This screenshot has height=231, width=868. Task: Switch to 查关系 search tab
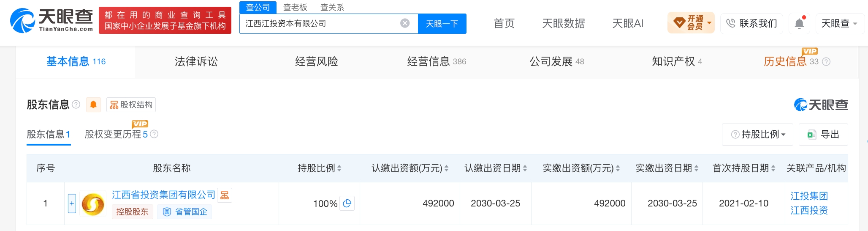pyautogui.click(x=332, y=7)
